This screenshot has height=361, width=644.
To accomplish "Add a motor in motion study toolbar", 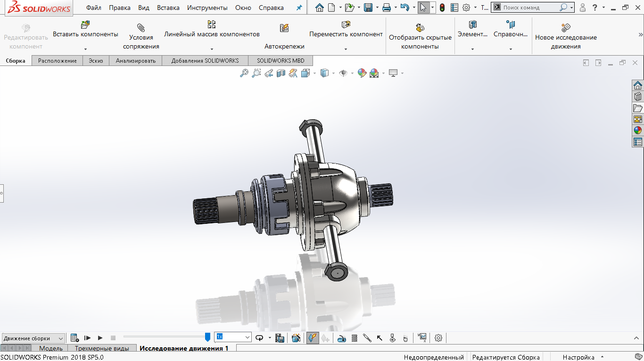I will tap(342, 338).
